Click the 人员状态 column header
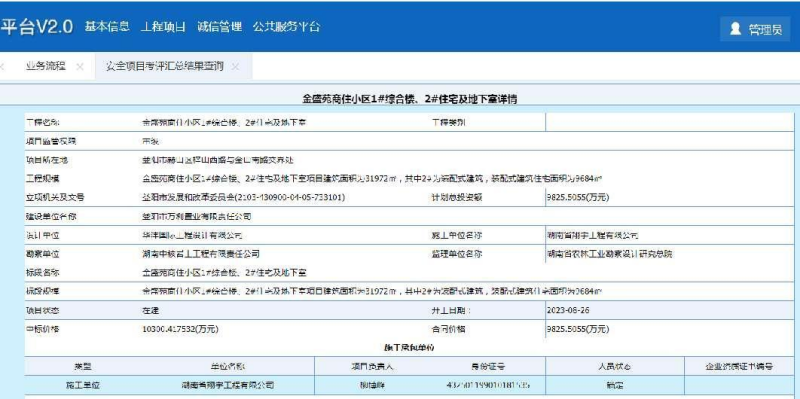800x399 pixels. click(615, 366)
